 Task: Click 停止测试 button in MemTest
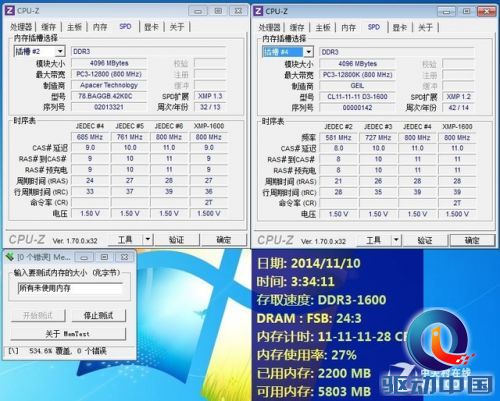coord(99,315)
